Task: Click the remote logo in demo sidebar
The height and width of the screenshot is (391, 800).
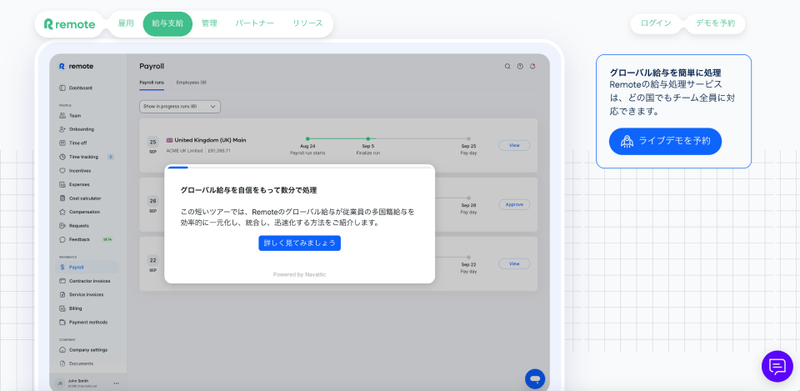Action: 76,66
